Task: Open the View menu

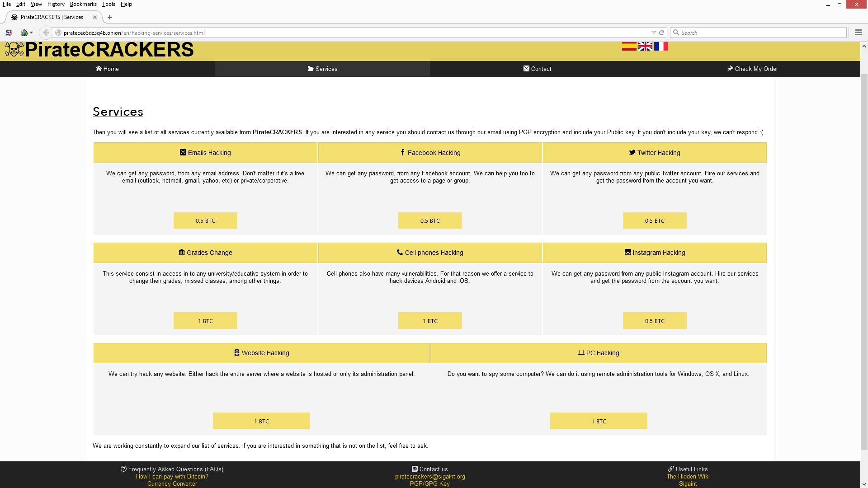Action: (36, 4)
